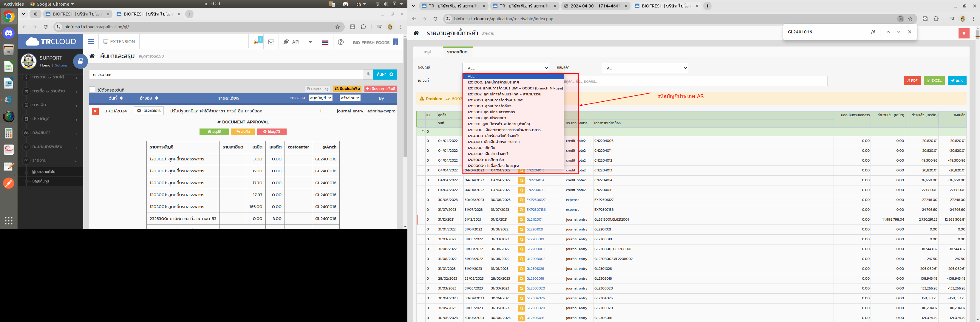Open the สร้างโดย filter dropdown
Image resolution: width=980 pixels, height=322 pixels.
click(350, 98)
